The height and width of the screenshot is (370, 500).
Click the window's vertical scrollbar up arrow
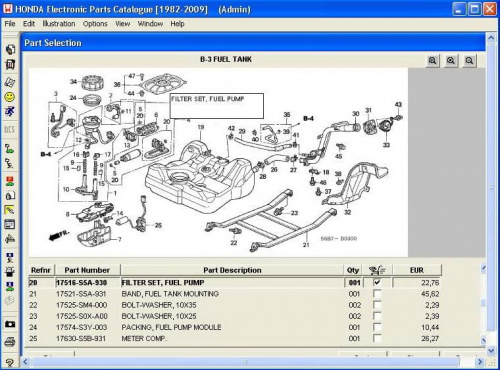point(491,38)
